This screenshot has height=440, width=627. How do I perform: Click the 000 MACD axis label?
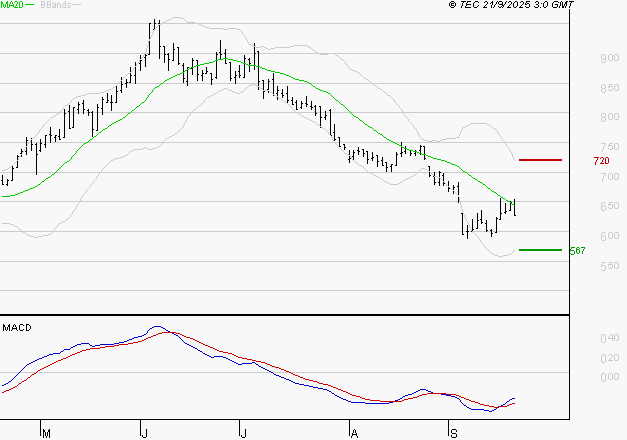pyautogui.click(x=610, y=377)
